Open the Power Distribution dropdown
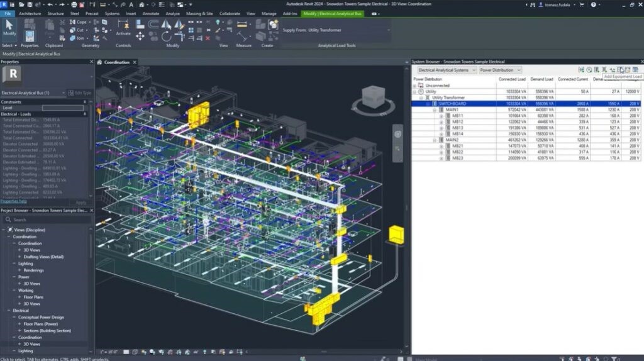 click(500, 70)
